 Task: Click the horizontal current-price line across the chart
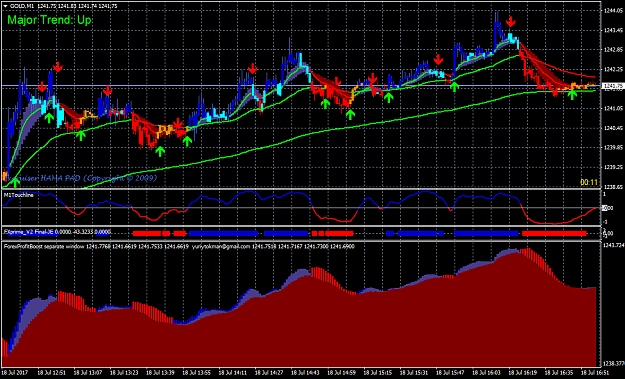(x=301, y=86)
